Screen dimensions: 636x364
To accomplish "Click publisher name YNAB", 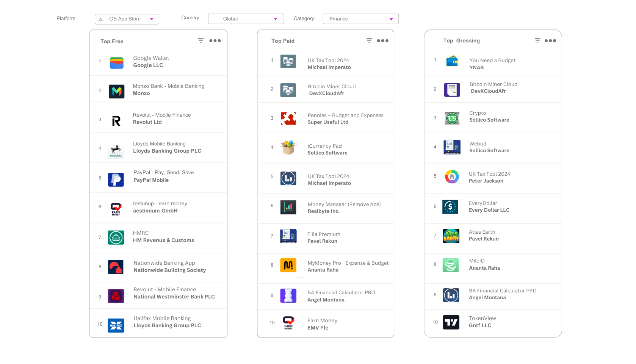I will click(476, 67).
